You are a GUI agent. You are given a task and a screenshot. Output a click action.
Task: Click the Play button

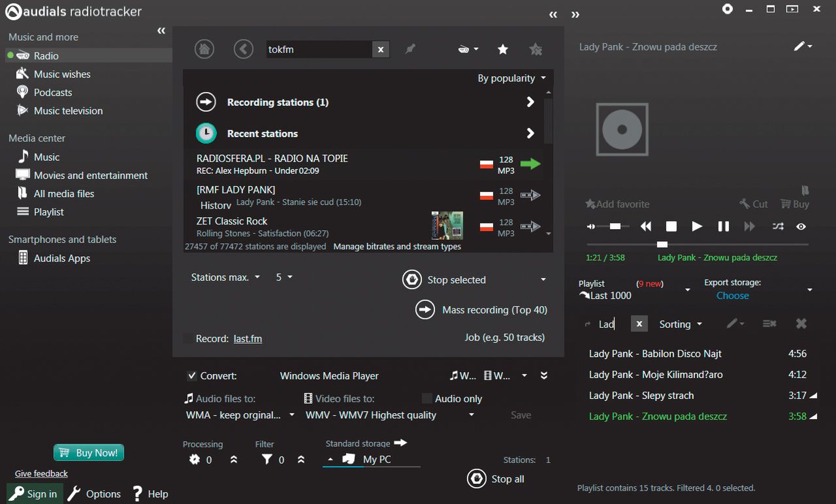697,227
